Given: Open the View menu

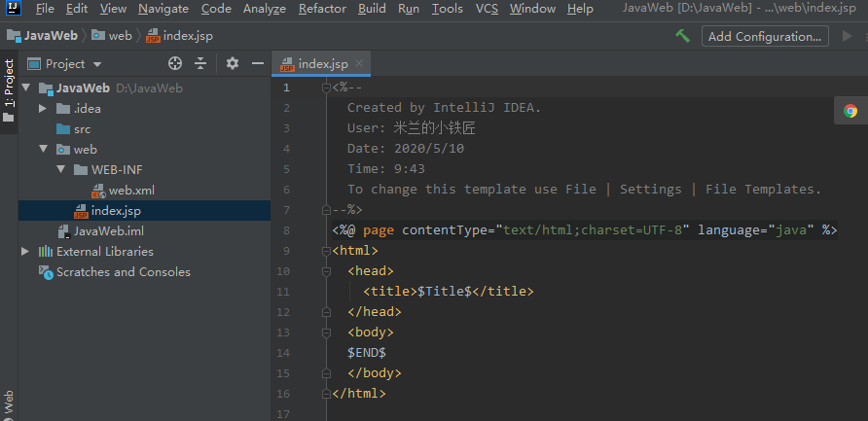Looking at the screenshot, I should click(x=114, y=9).
